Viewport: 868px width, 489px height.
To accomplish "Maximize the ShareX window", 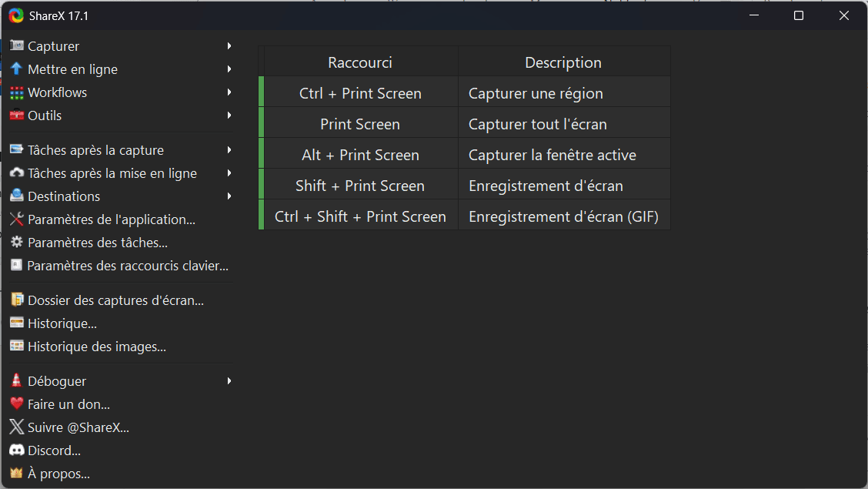I will [798, 15].
